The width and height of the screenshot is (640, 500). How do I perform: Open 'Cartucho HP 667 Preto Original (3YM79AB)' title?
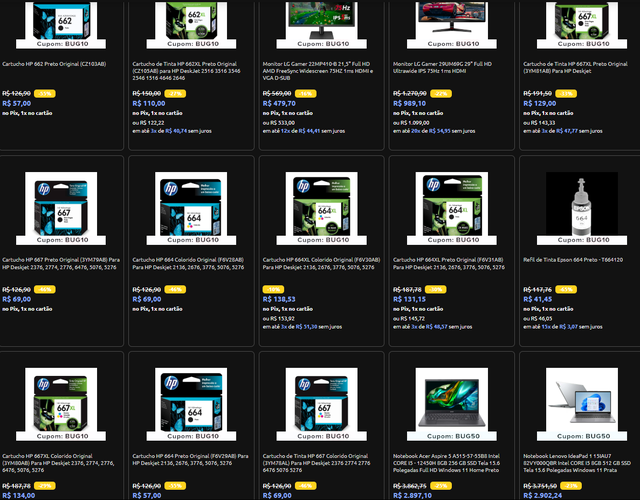point(61,263)
